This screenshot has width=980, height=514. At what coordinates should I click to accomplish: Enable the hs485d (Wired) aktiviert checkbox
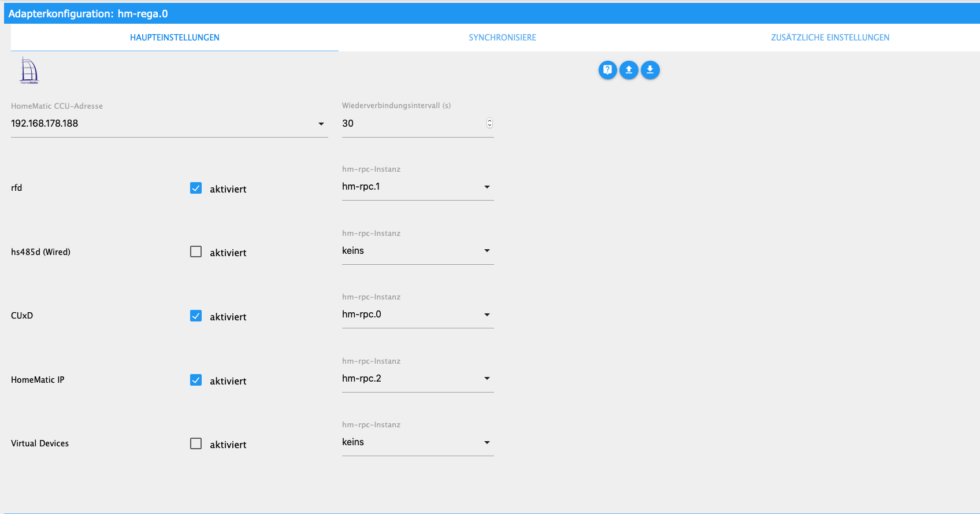[x=196, y=252]
